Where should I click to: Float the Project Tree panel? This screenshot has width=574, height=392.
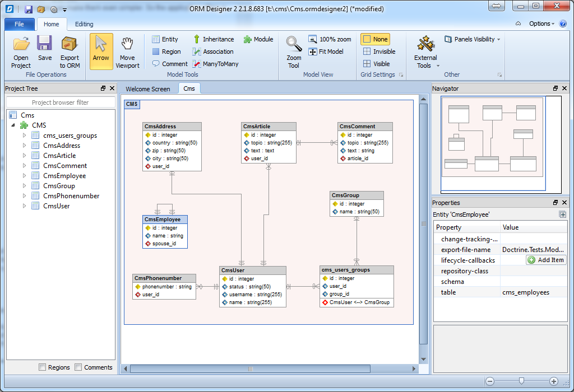tap(103, 88)
